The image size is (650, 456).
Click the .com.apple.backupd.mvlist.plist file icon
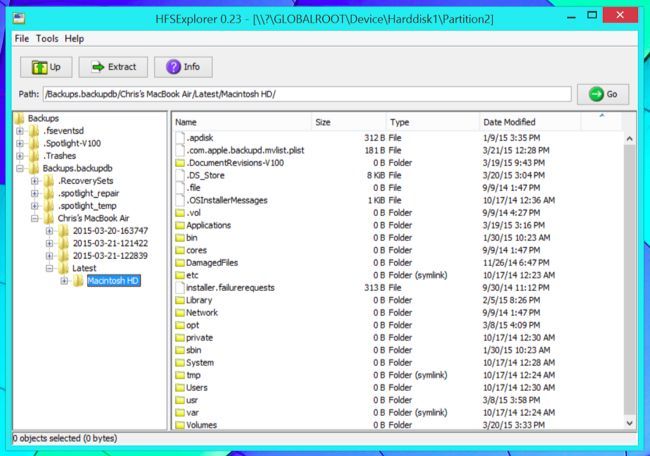tap(179, 150)
